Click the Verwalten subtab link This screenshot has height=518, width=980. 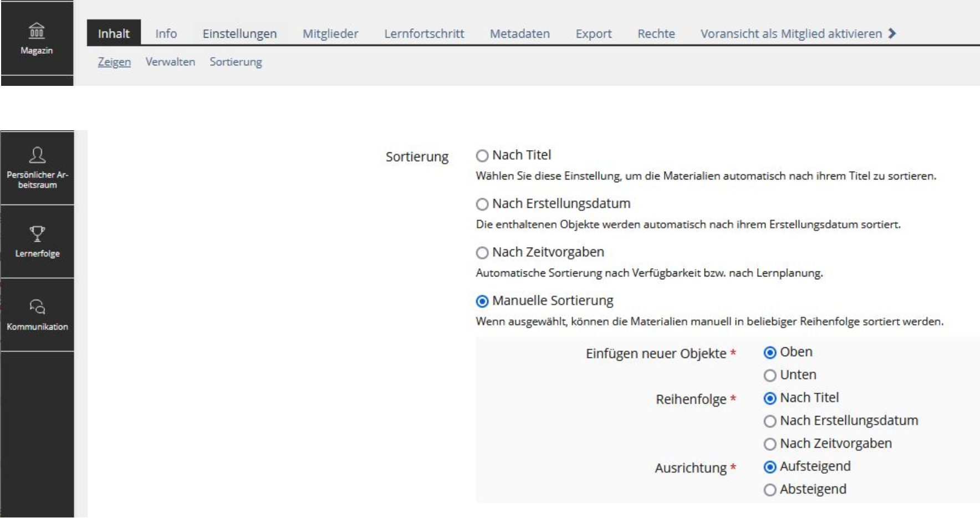point(170,61)
